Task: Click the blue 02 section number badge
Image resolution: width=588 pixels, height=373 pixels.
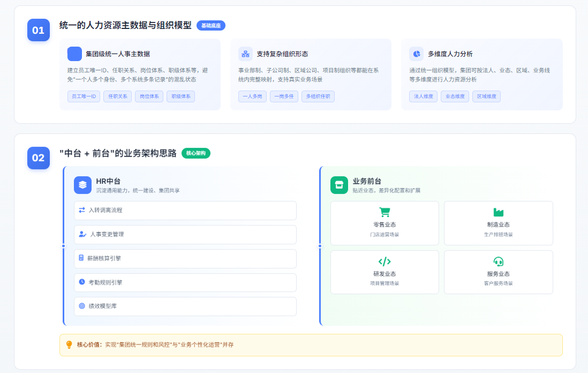Action: tap(39, 158)
